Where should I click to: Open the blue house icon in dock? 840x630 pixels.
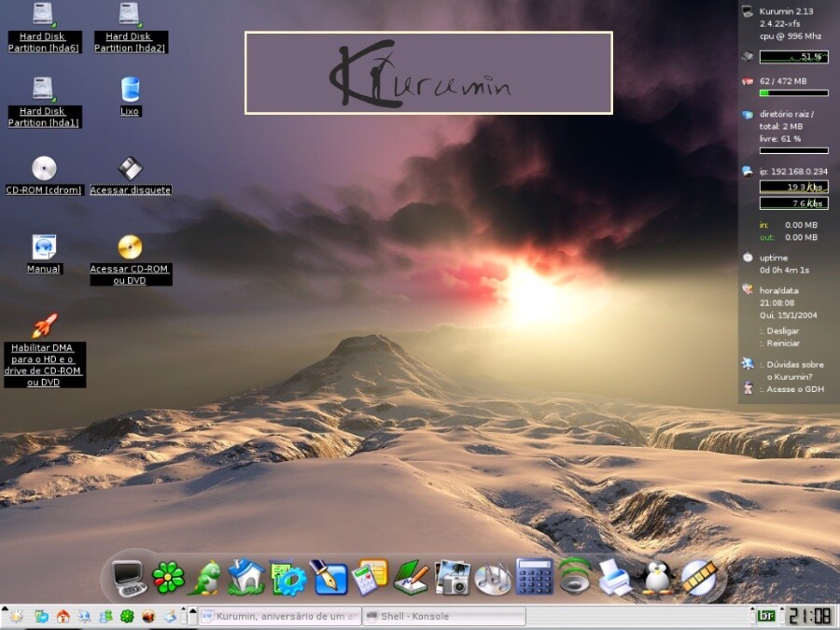[x=246, y=579]
